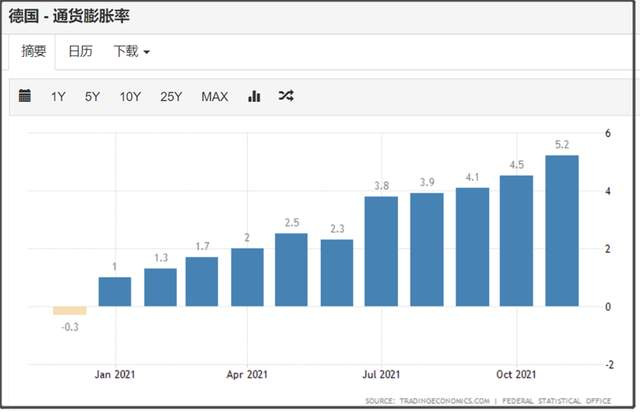Screen dimensions: 640x412
Task: Click the Apr 2021 axis label
Action: [247, 374]
